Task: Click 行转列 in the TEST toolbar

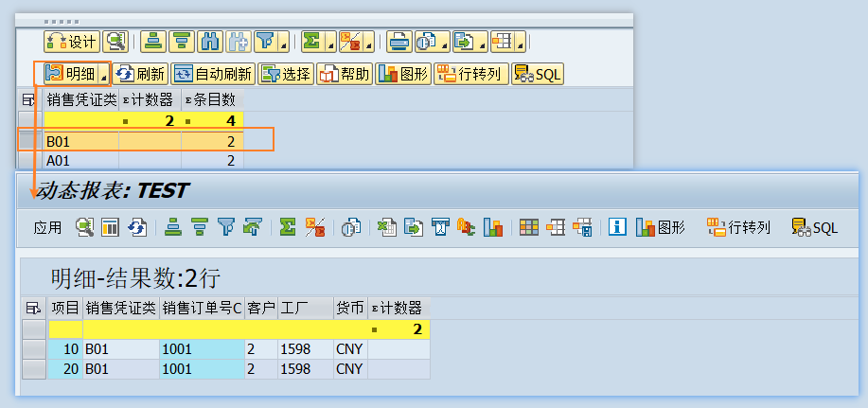Action: point(739,227)
